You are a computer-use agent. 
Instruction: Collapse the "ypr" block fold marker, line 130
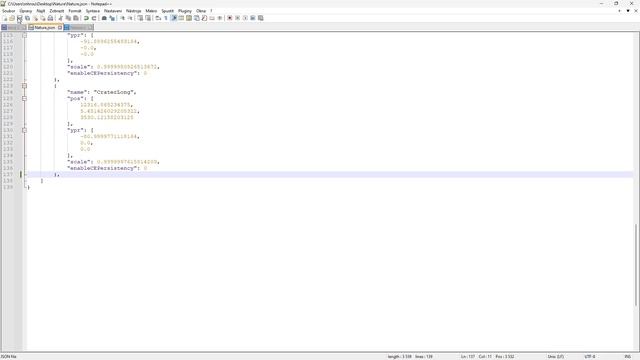tap(24, 130)
